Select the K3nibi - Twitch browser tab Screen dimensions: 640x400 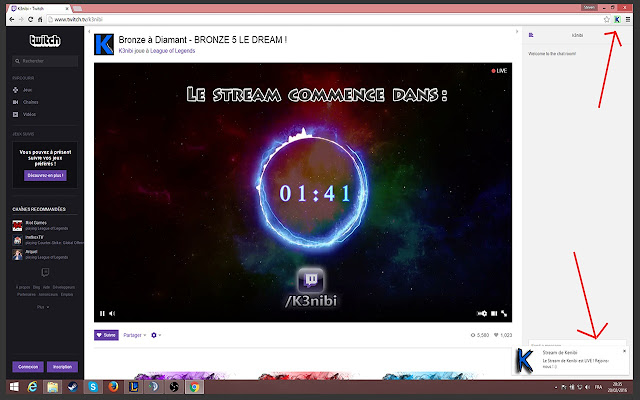(x=40, y=9)
